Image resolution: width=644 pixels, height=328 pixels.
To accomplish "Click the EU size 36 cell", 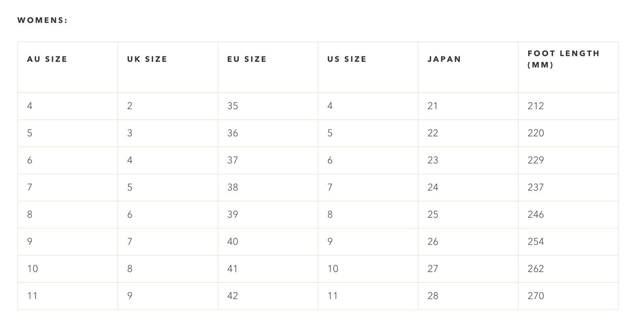I will pyautogui.click(x=233, y=133).
